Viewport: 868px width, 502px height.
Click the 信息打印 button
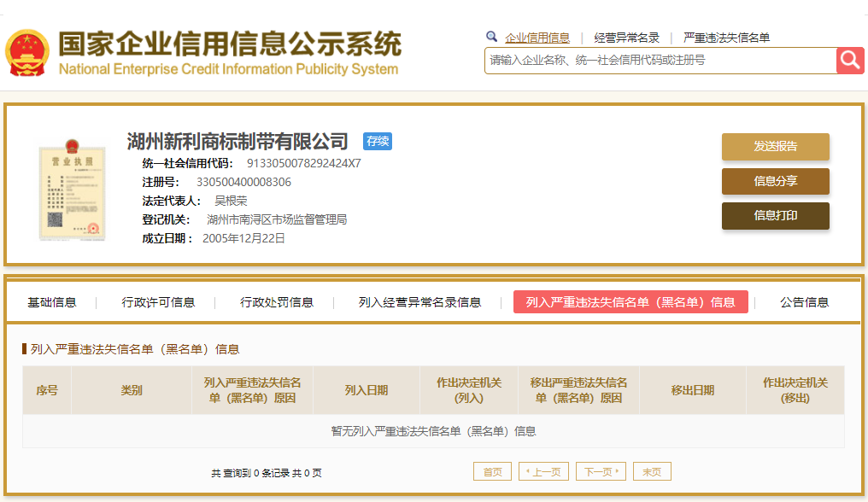pos(775,215)
